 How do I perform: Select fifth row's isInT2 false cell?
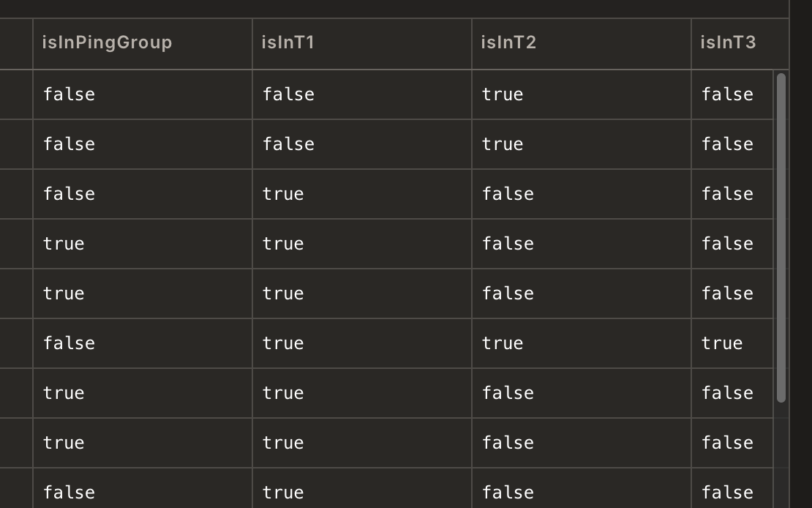tap(508, 294)
